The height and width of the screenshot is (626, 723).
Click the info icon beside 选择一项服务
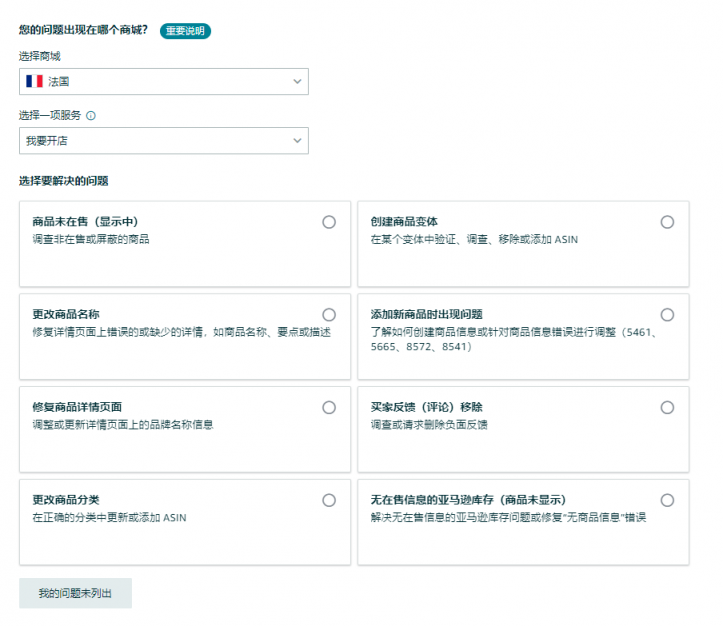pos(91,116)
